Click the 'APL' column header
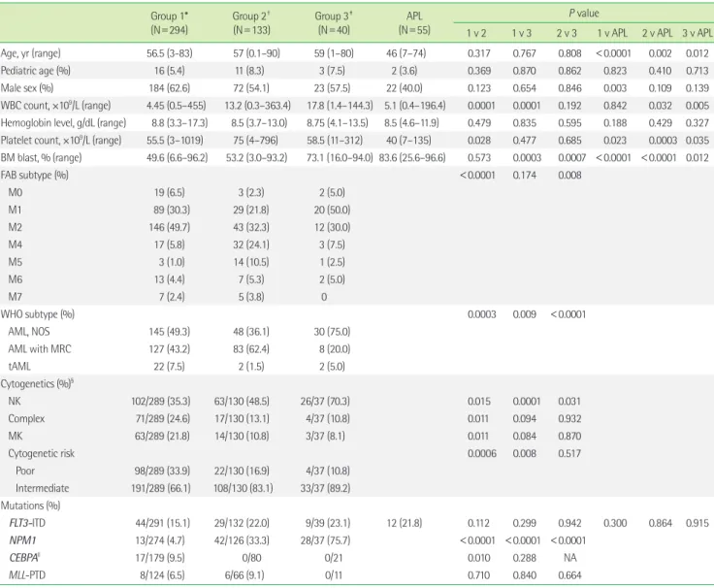The height and width of the screenshot is (588, 714). (x=414, y=22)
